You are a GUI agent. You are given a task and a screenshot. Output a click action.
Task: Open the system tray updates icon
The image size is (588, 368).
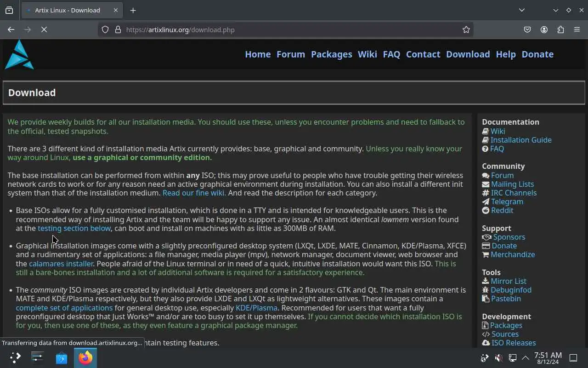pyautogui.click(x=485, y=357)
